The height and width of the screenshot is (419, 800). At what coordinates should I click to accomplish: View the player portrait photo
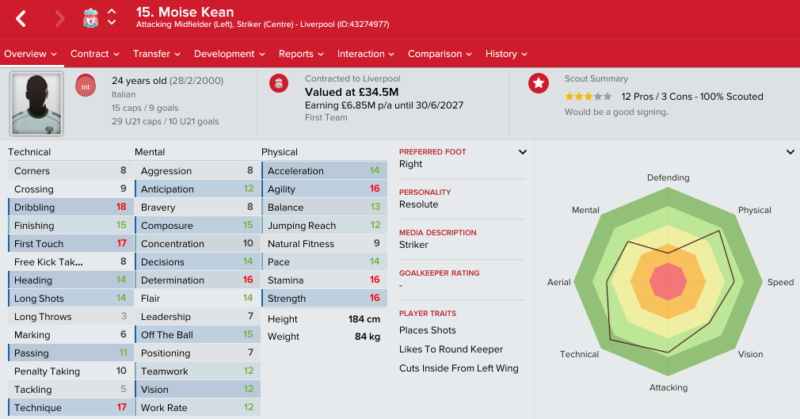pyautogui.click(x=37, y=104)
